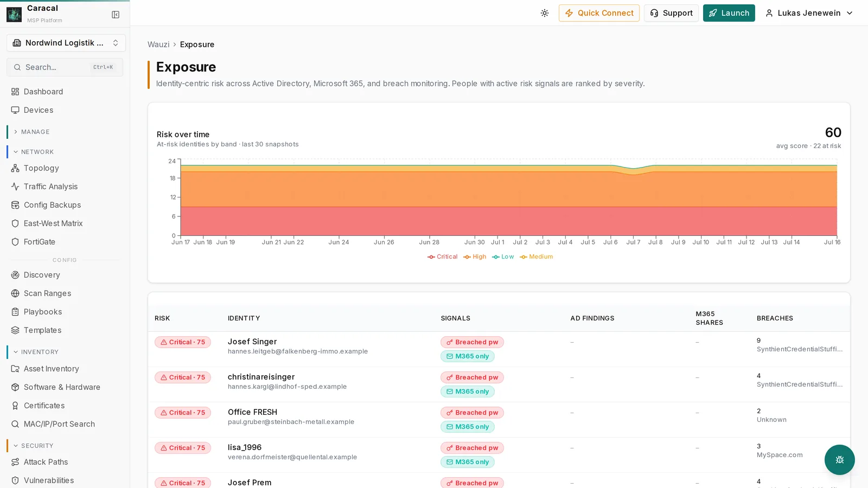Screen dimensions: 868x488
Task: Open the floating debug bug button
Action: click(x=839, y=460)
